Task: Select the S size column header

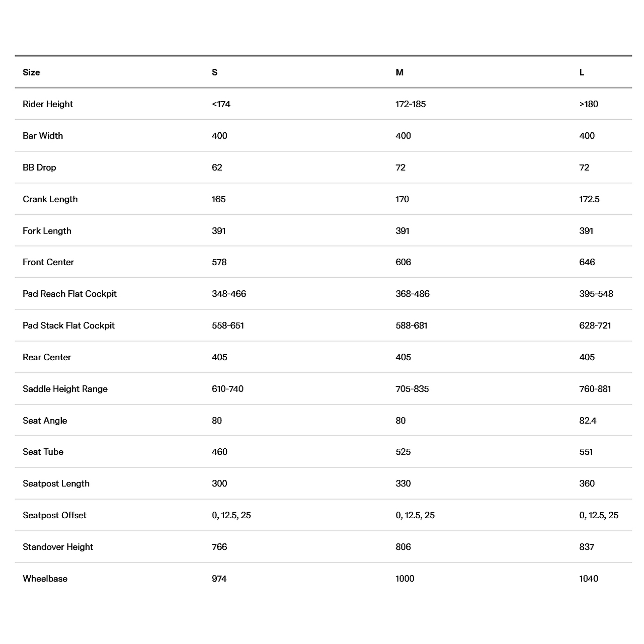Action: coord(214,72)
